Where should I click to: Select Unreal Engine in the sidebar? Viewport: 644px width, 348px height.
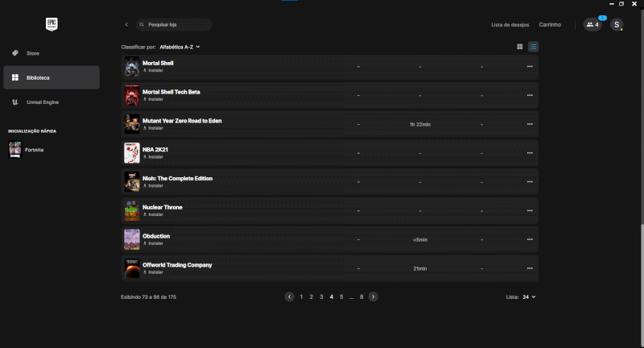click(x=42, y=102)
